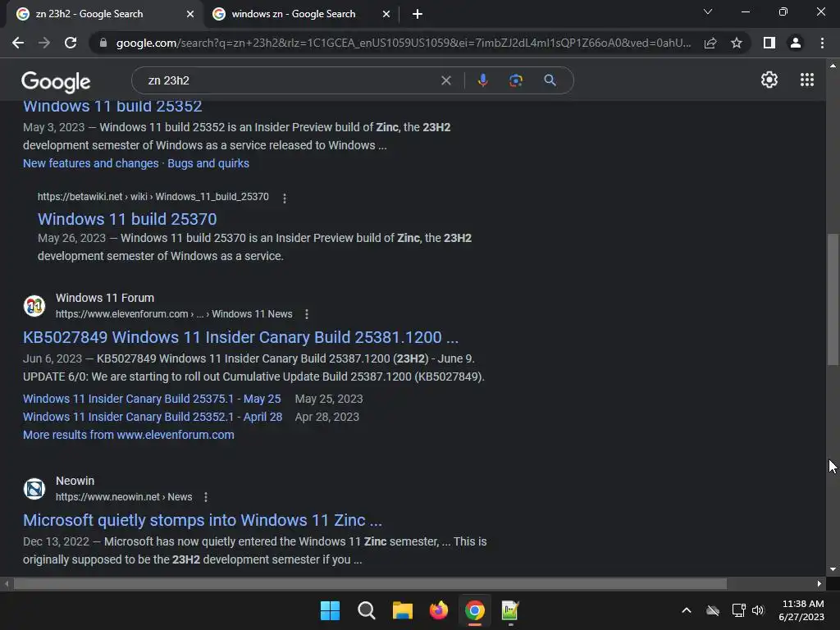Switch to 'zn 23h2 - Google Search' tab
Viewport: 840px width, 630px height.
[89, 14]
